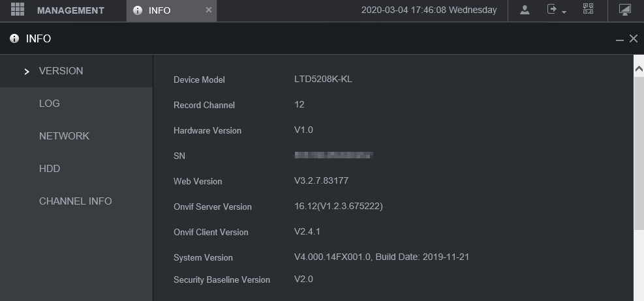Open the QR code icon

click(589, 10)
